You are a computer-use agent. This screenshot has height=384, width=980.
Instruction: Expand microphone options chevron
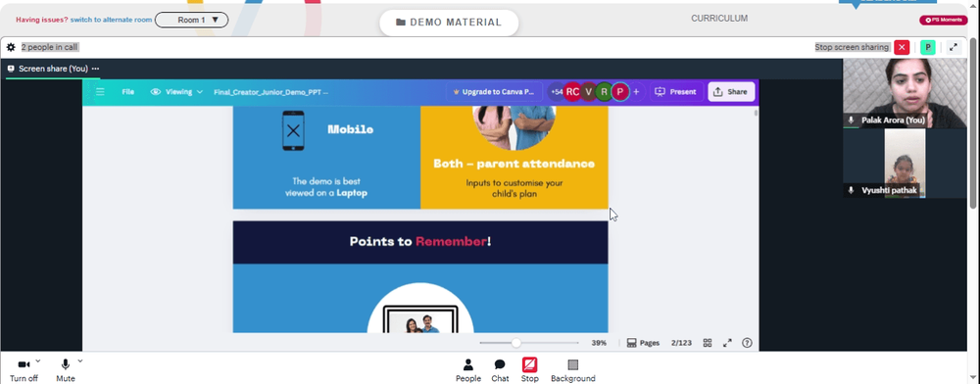80,360
